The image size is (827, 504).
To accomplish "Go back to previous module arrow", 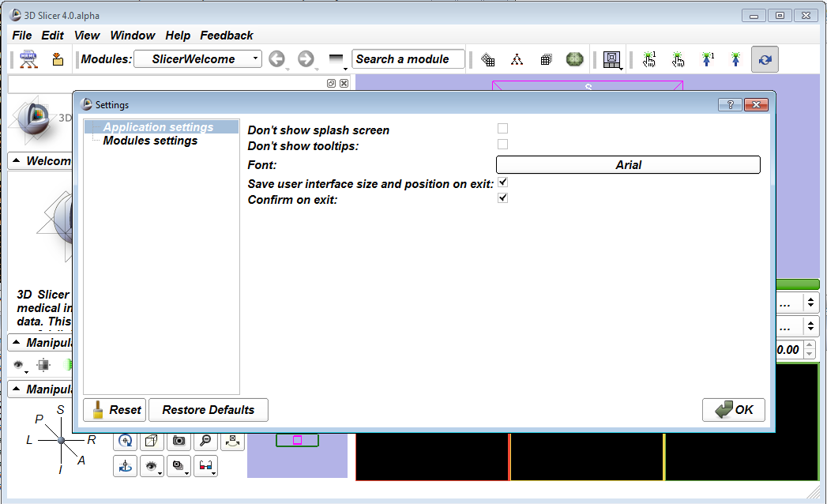I will tap(276, 59).
